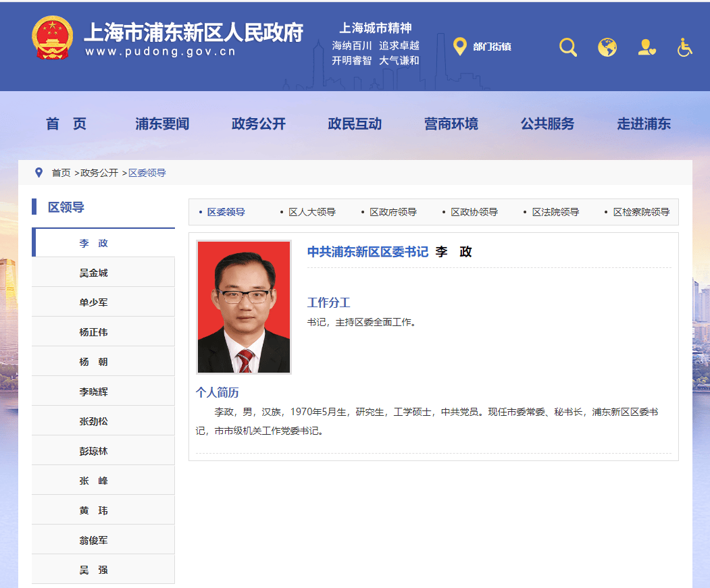Open the 政务公开 navigation menu
The height and width of the screenshot is (588, 710).
click(x=259, y=124)
